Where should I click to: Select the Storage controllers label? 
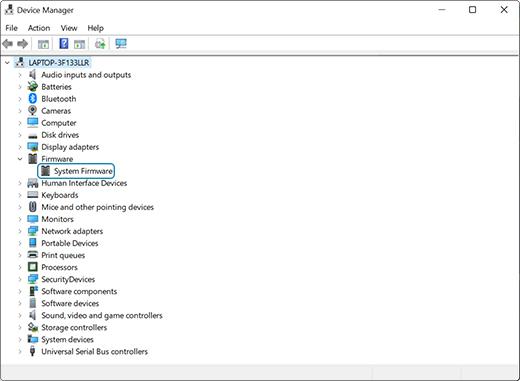pos(74,327)
